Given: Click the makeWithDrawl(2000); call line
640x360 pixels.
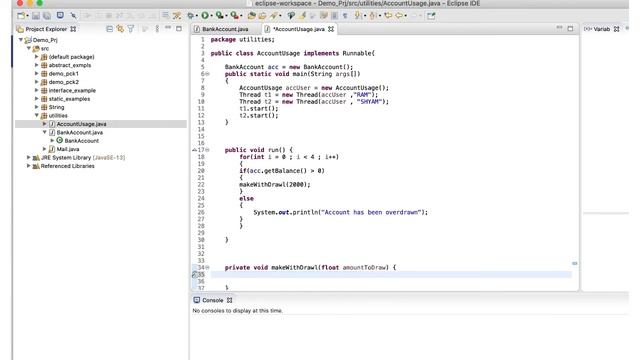Looking at the screenshot, I should [275, 184].
